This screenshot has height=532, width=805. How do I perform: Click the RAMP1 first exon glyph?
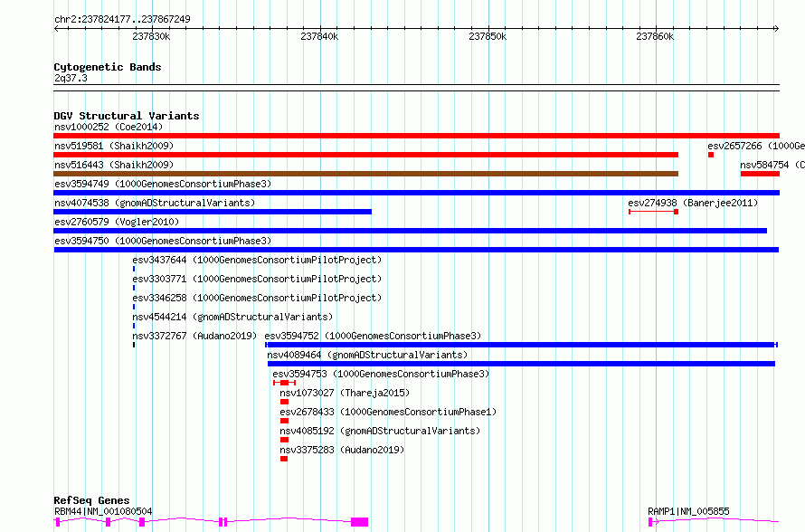click(651, 522)
